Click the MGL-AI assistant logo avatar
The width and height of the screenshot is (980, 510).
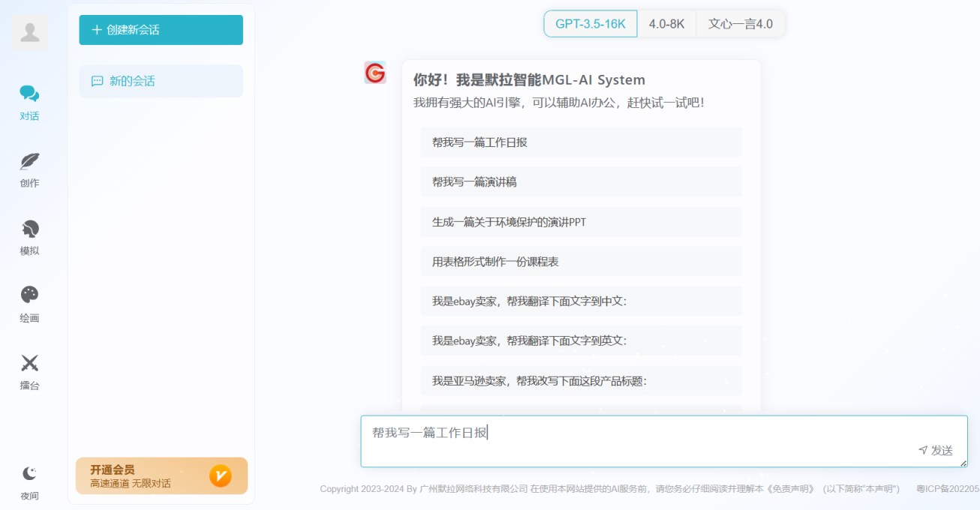(375, 73)
